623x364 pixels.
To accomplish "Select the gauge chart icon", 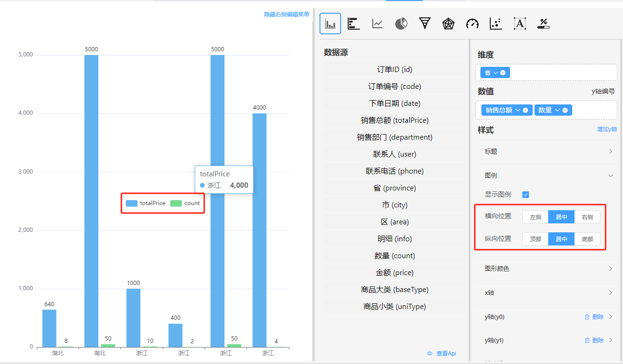I will tap(472, 24).
